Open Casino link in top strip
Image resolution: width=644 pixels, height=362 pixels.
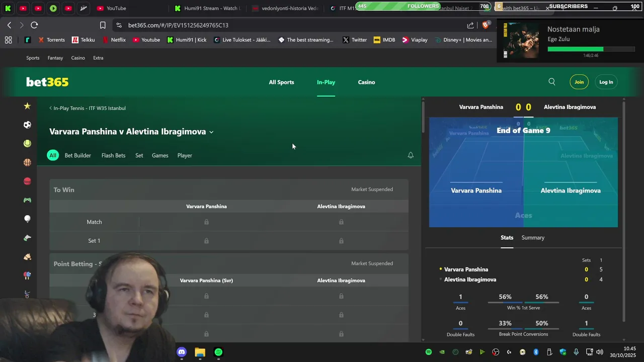78,58
